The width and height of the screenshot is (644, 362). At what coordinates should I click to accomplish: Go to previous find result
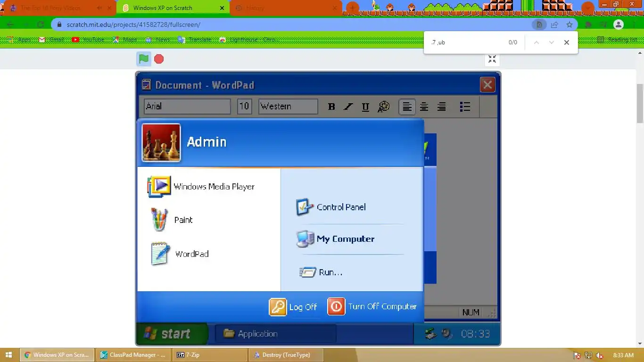(536, 42)
